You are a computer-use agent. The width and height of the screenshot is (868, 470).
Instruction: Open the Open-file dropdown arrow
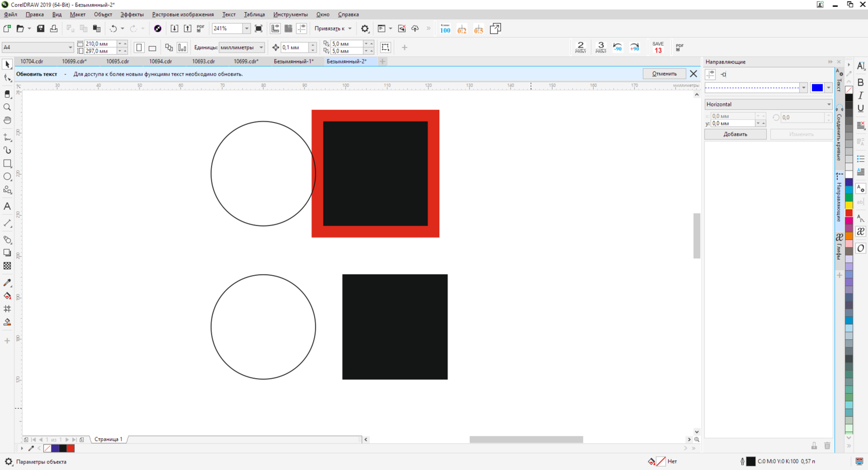30,28
